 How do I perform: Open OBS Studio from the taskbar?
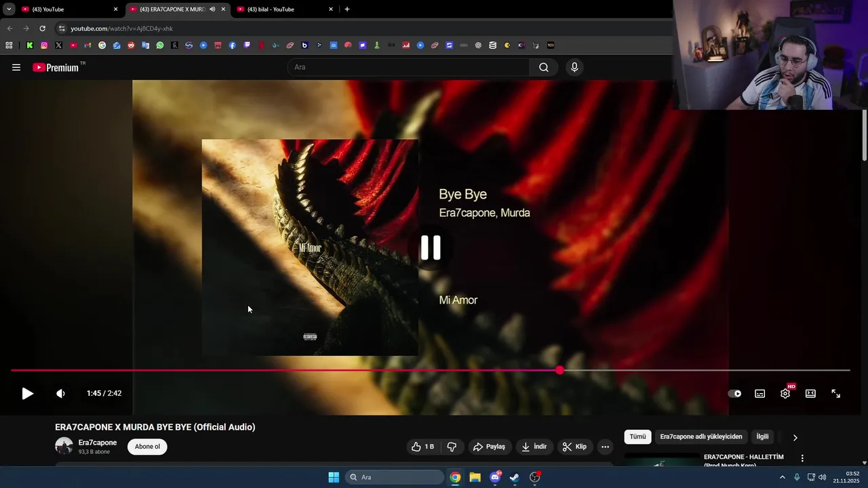point(534,477)
